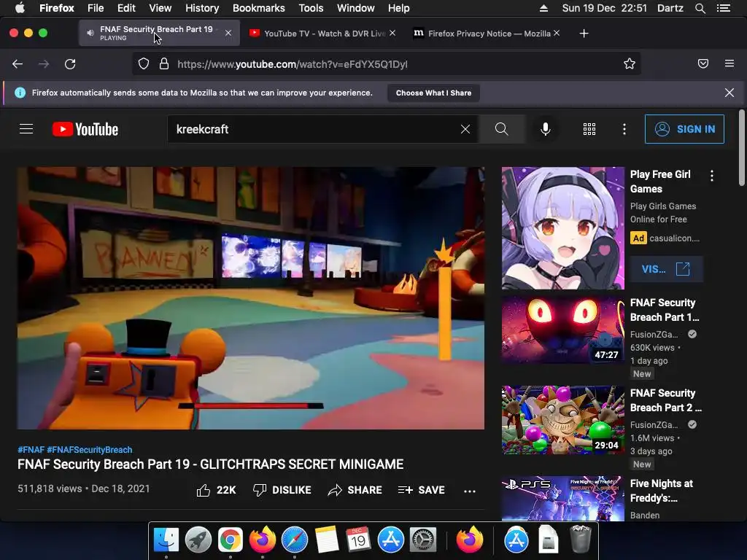Screen dimensions: 747x560
Task: Visit the casualicon advertiser site
Action: click(x=666, y=269)
